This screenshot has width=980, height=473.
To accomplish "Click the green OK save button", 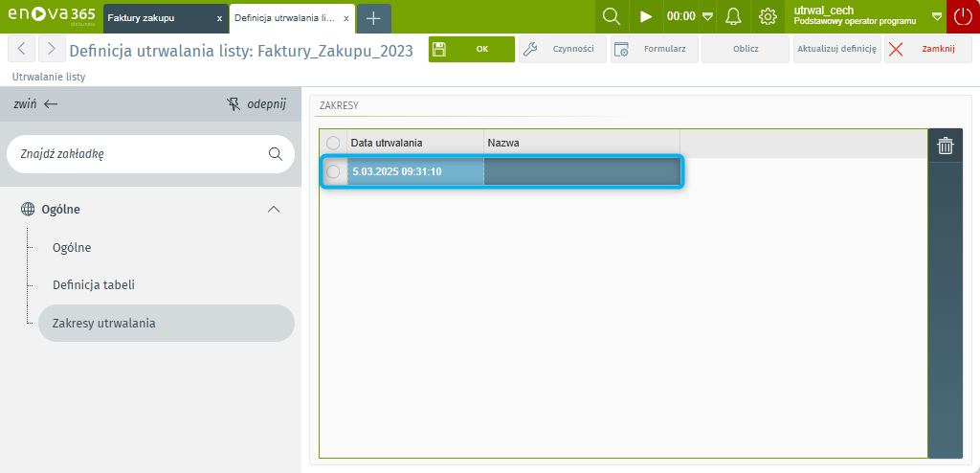I will [x=471, y=50].
